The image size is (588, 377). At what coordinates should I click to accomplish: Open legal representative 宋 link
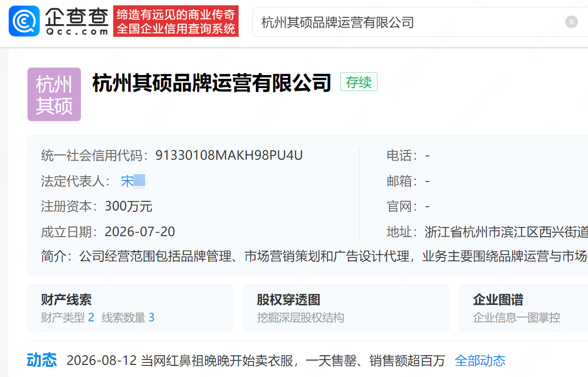tap(133, 181)
